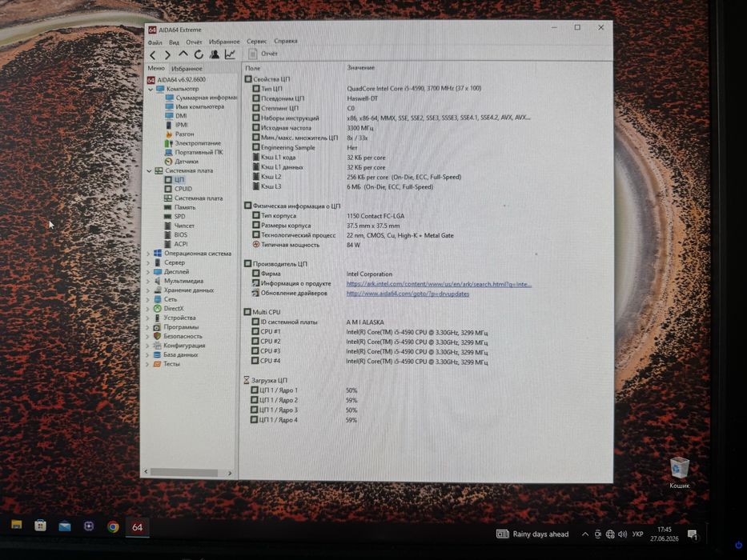
Task: Select the Тесты benchmark icon
Action: [157, 364]
